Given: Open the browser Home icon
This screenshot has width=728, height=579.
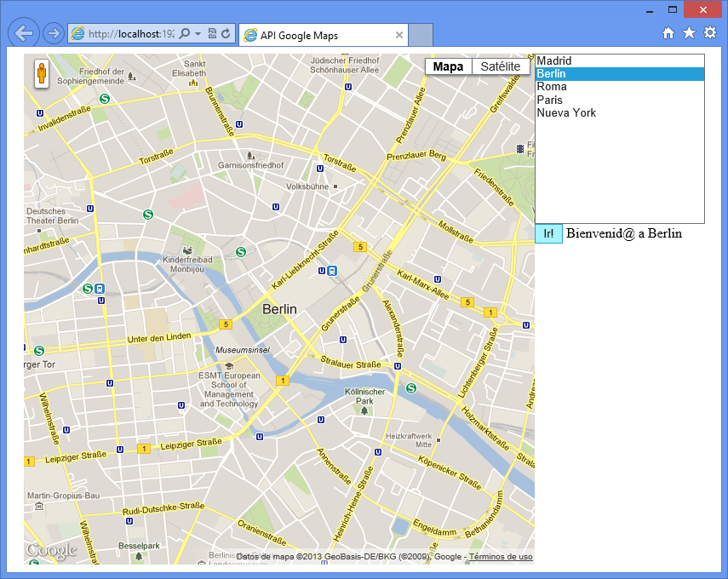Looking at the screenshot, I should coord(668,33).
